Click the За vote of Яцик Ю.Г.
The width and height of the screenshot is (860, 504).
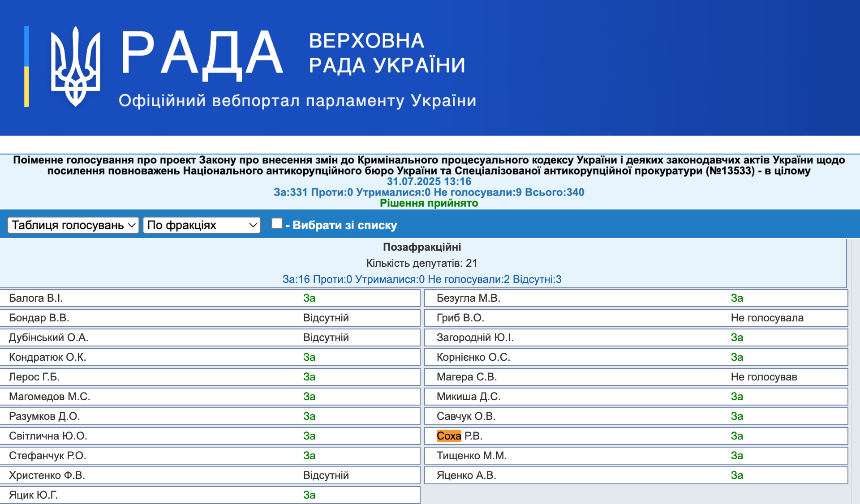tap(310, 495)
